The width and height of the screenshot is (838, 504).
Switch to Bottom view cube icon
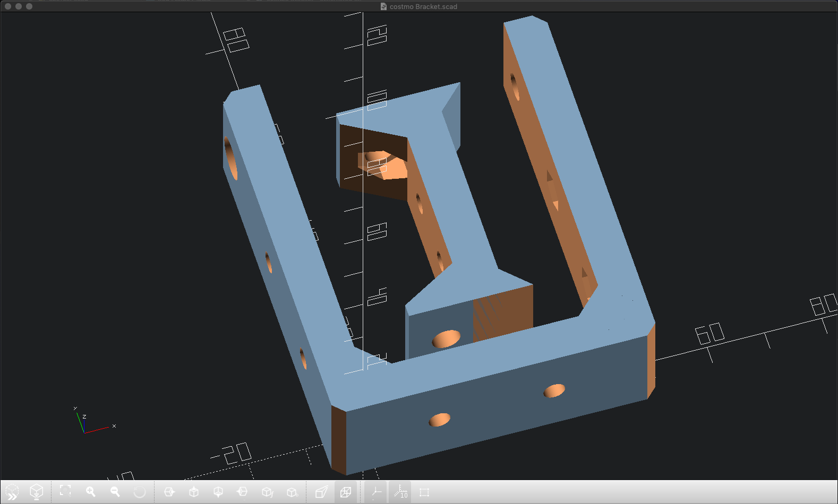pos(218,492)
